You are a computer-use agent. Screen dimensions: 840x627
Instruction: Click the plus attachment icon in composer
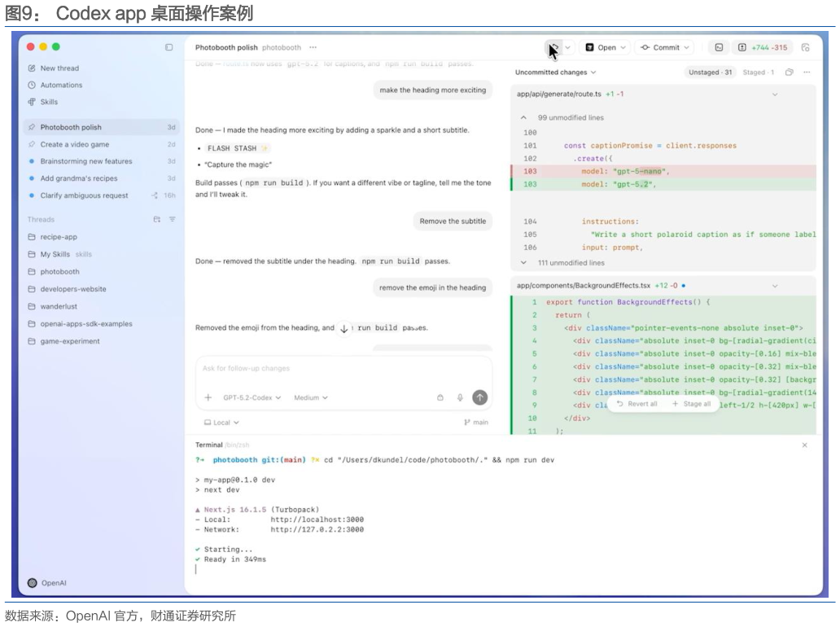tap(208, 397)
